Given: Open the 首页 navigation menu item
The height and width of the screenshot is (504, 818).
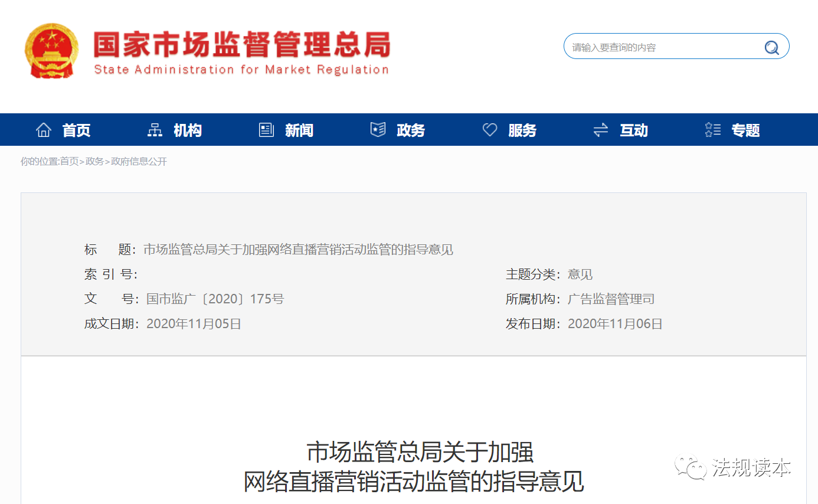Looking at the screenshot, I should click(x=77, y=130).
